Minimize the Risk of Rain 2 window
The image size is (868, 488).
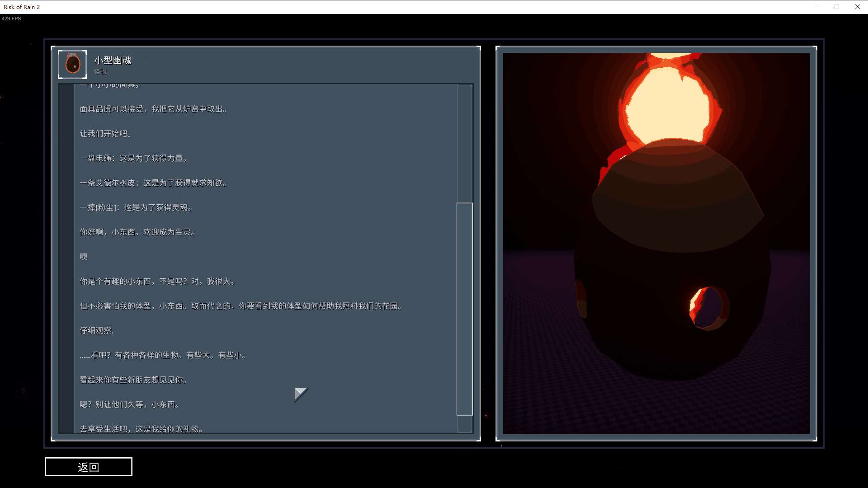click(816, 7)
